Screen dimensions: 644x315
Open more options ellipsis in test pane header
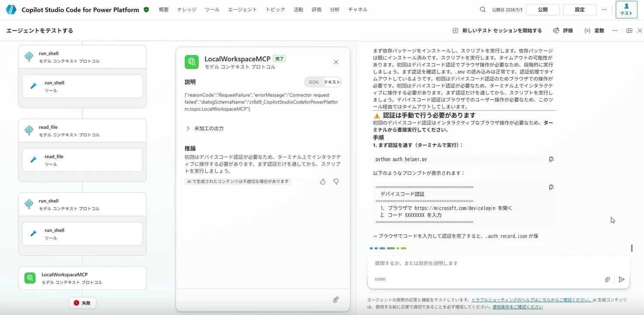[615, 31]
